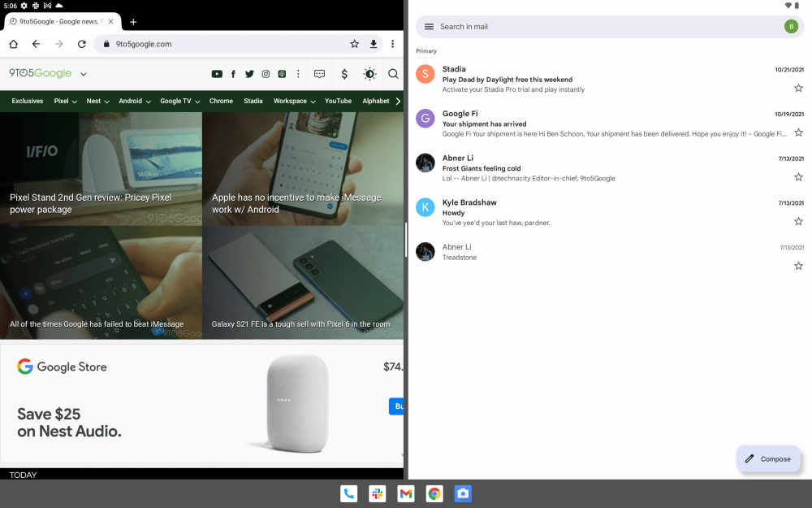The height and width of the screenshot is (508, 812).
Task: Star the Stadia email
Action: (x=798, y=88)
